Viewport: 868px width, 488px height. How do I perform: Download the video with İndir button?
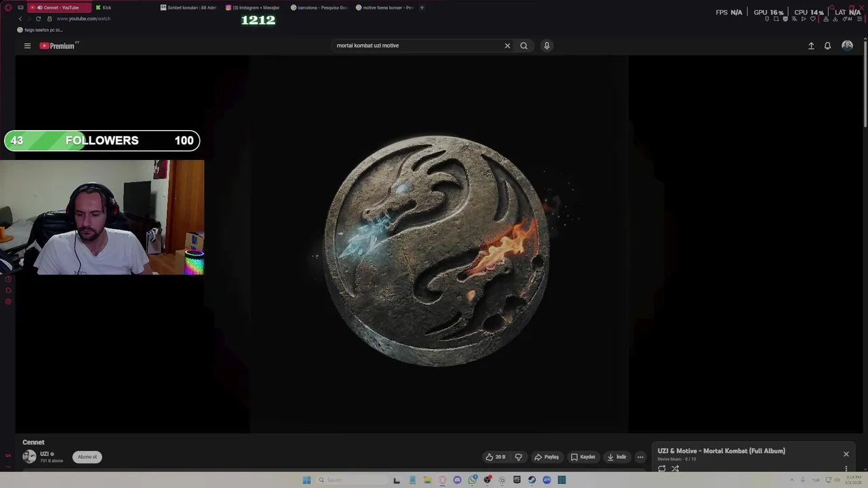point(616,457)
